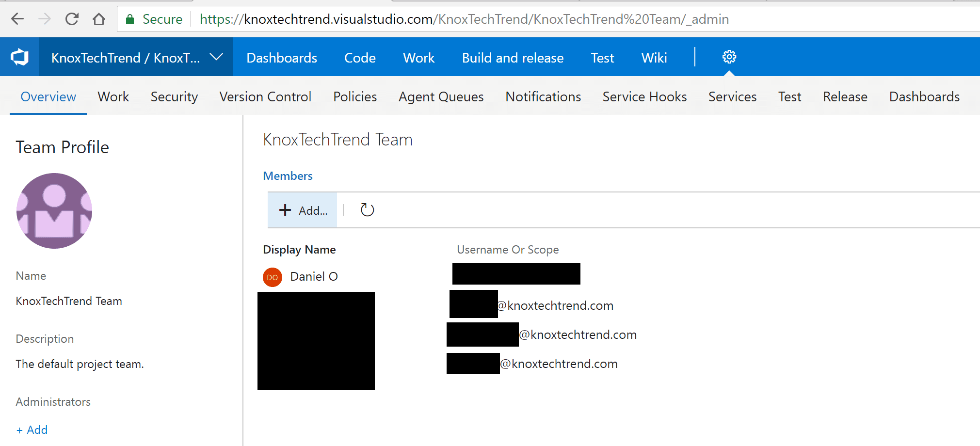The height and width of the screenshot is (446, 980).
Task: Open the Wiki hub
Action: 654,58
